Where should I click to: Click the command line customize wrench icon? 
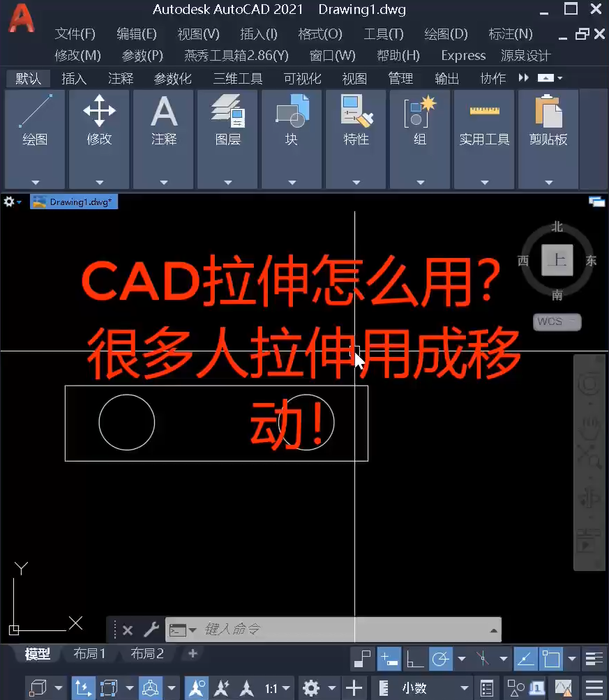pyautogui.click(x=151, y=630)
